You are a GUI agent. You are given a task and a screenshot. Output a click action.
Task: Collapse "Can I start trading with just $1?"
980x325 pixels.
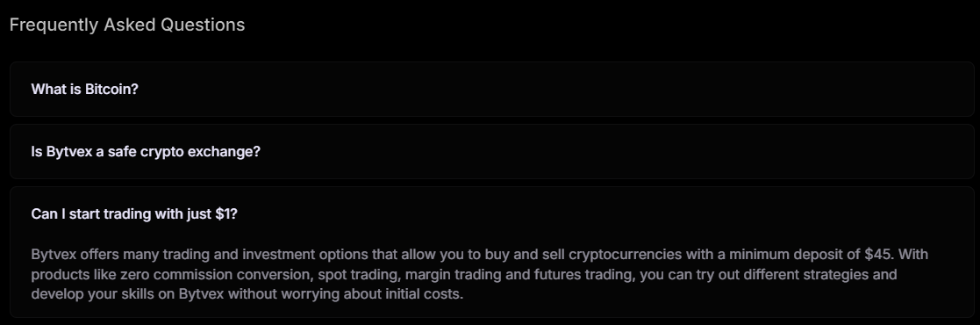[492, 214]
